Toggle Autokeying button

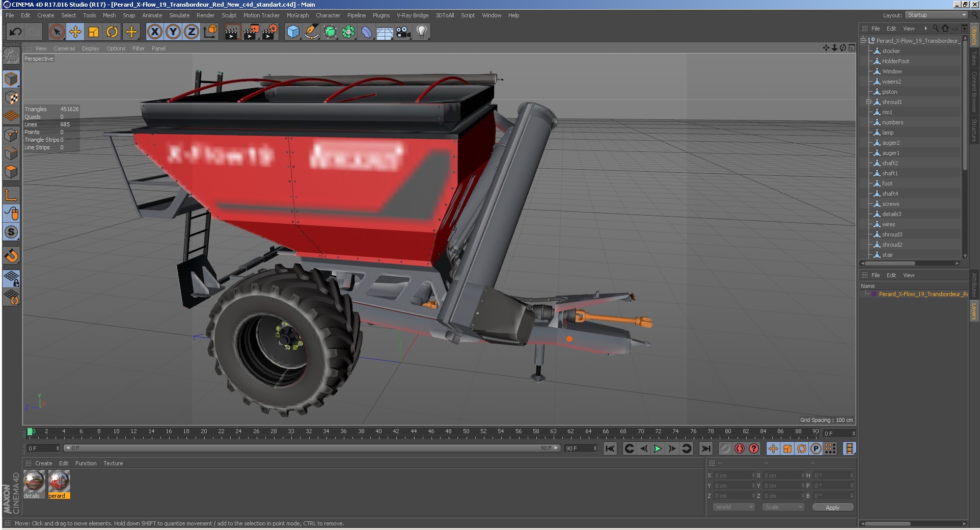click(740, 448)
